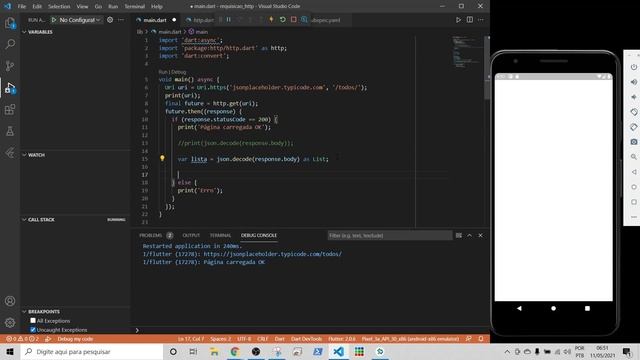Switch to the TERMINAL panel tab
Image resolution: width=640 pixels, height=360 pixels.
coord(220,236)
